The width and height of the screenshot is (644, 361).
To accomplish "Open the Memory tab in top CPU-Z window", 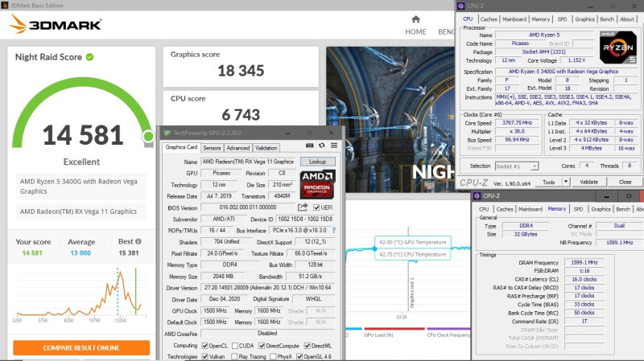I will coord(540,19).
